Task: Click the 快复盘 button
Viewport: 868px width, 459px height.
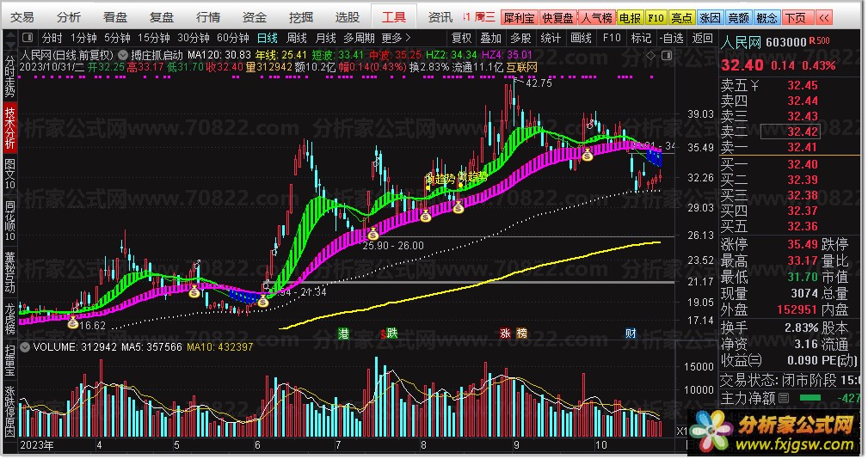Action: 557,18
